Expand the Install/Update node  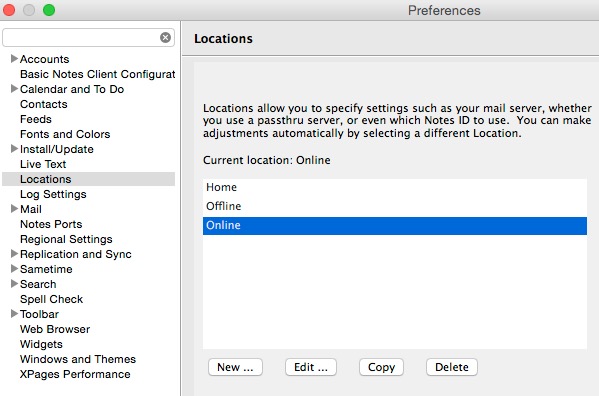(x=14, y=149)
